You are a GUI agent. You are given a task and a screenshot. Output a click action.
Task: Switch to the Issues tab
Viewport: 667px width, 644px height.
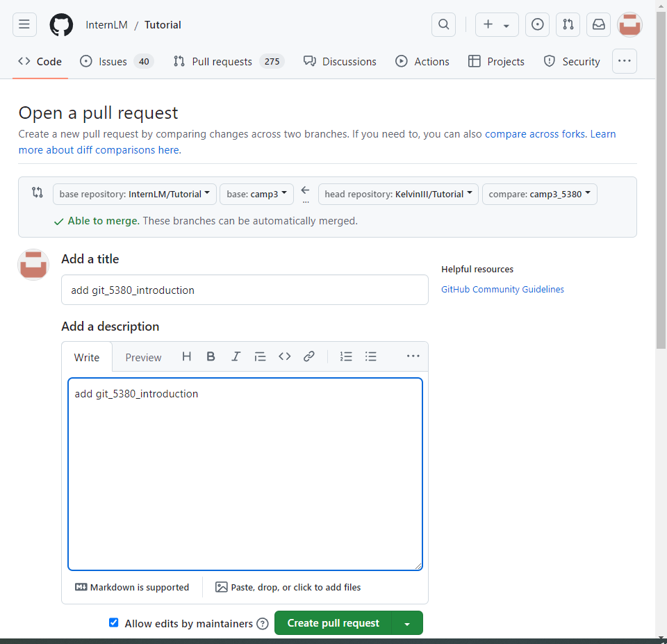117,62
